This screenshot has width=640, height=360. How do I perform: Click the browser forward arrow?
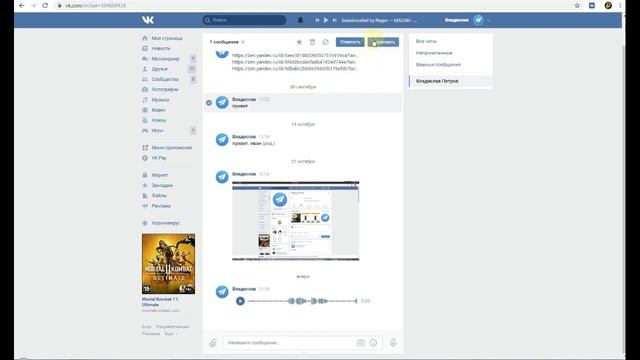click(x=33, y=5)
